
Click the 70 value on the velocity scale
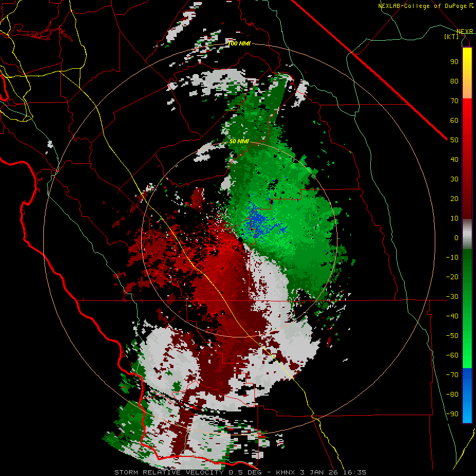pyautogui.click(x=454, y=101)
